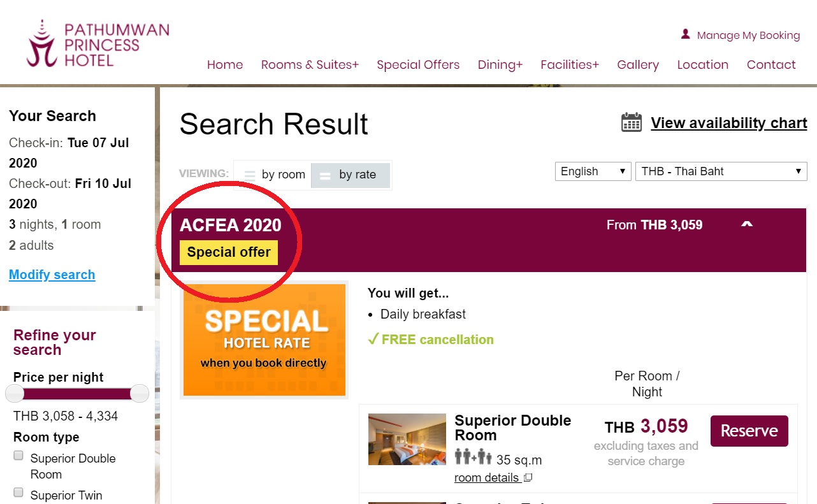Image resolution: width=817 pixels, height=504 pixels.
Task: Click the Superior Double Room heading
Action: (513, 428)
